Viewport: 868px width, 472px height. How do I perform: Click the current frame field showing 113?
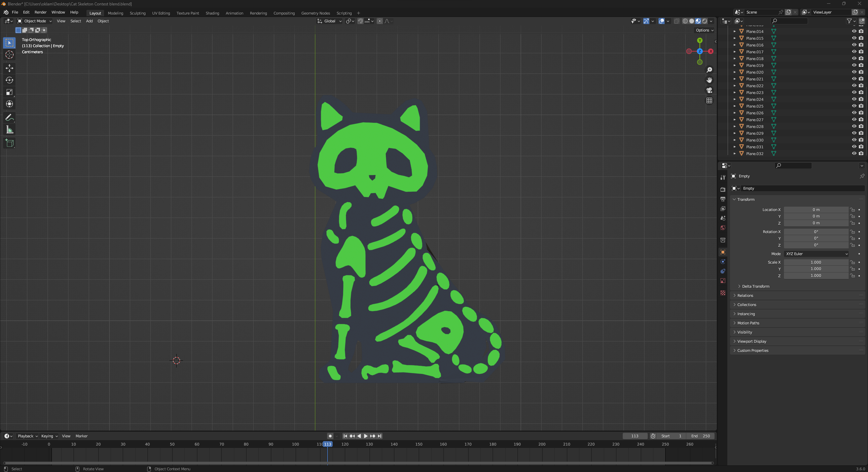pos(635,436)
